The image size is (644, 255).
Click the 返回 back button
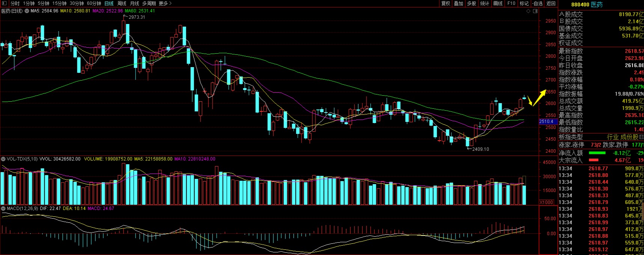click(x=551, y=3)
